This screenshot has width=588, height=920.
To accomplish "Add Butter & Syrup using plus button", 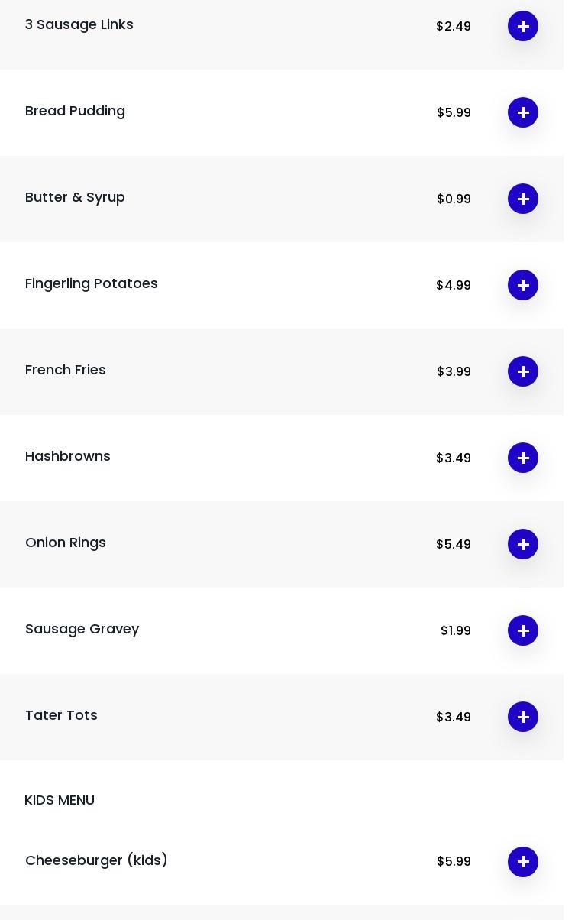I will 523,199.
